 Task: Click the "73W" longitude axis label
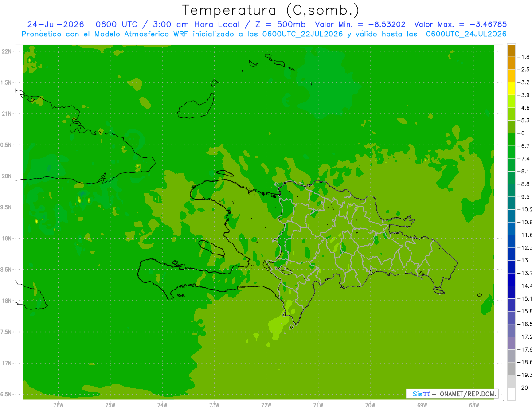[214, 405]
